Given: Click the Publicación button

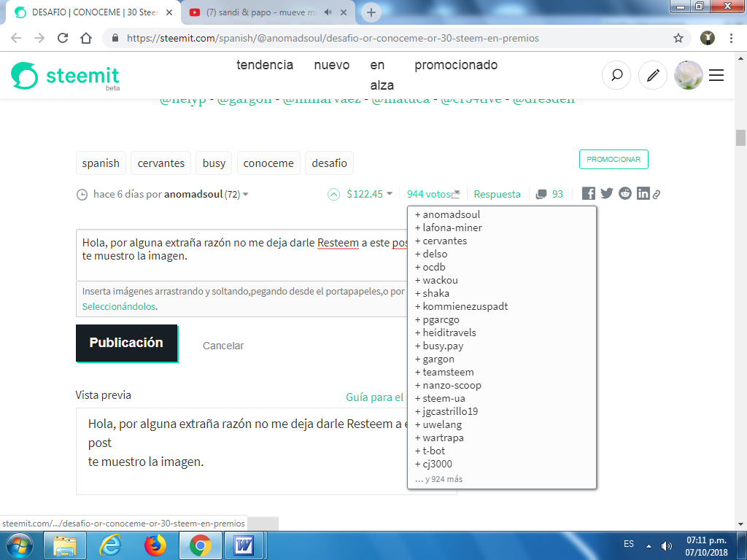Looking at the screenshot, I should point(126,343).
